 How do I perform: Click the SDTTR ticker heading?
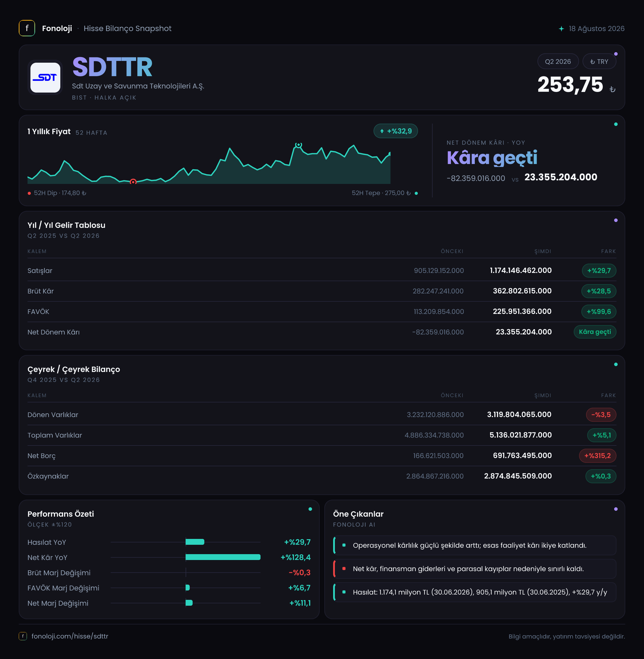tap(112, 67)
